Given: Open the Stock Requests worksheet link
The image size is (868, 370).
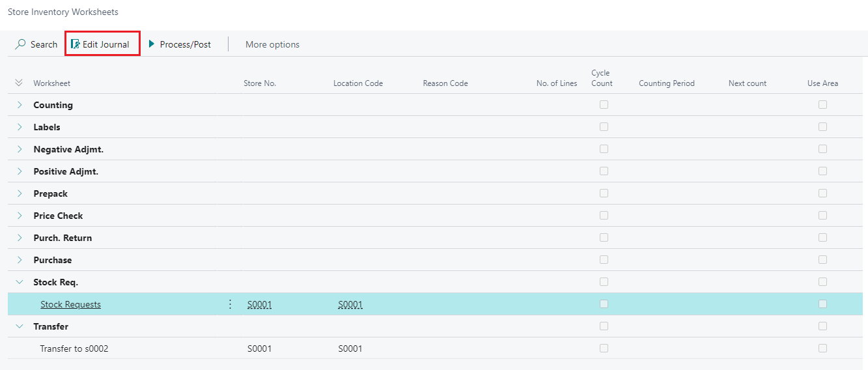Looking at the screenshot, I should click(70, 304).
